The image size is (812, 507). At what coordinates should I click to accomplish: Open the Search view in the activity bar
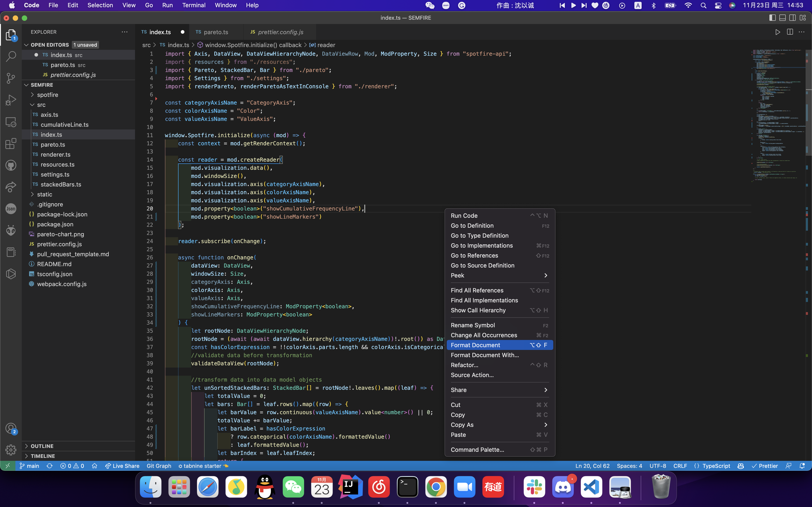tap(11, 56)
